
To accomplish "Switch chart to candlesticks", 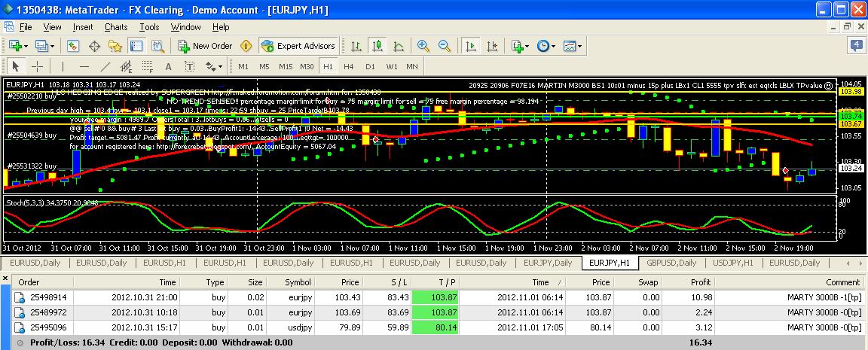I will pyautogui.click(x=377, y=46).
